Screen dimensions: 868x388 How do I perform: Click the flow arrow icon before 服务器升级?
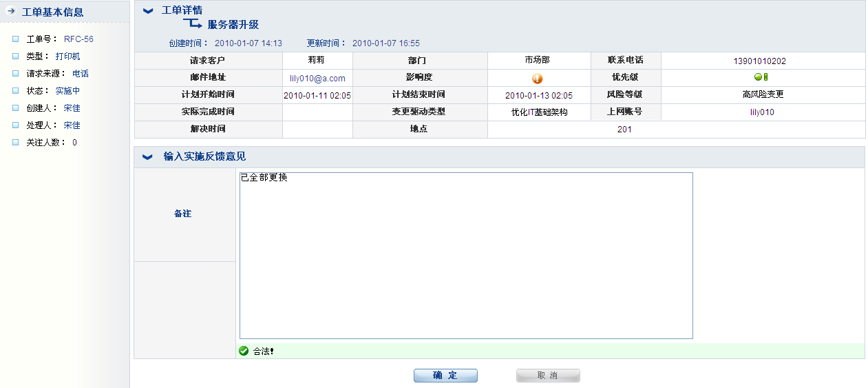click(x=192, y=24)
